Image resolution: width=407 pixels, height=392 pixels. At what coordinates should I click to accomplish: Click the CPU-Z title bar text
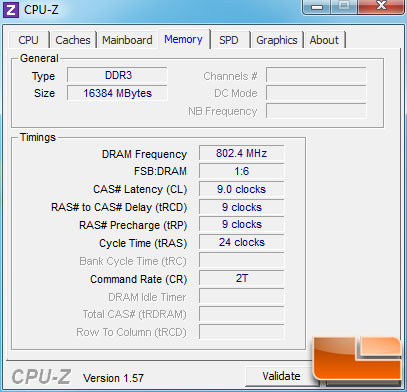point(41,10)
